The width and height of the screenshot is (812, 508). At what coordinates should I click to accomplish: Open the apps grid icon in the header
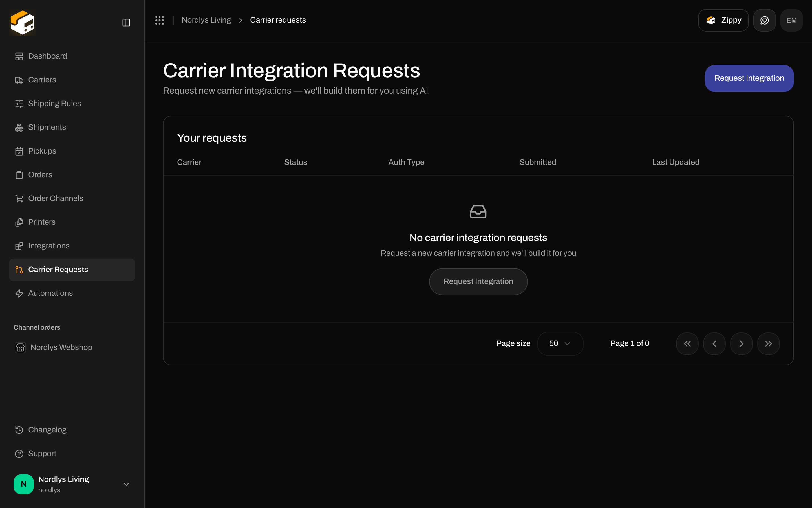(x=159, y=20)
